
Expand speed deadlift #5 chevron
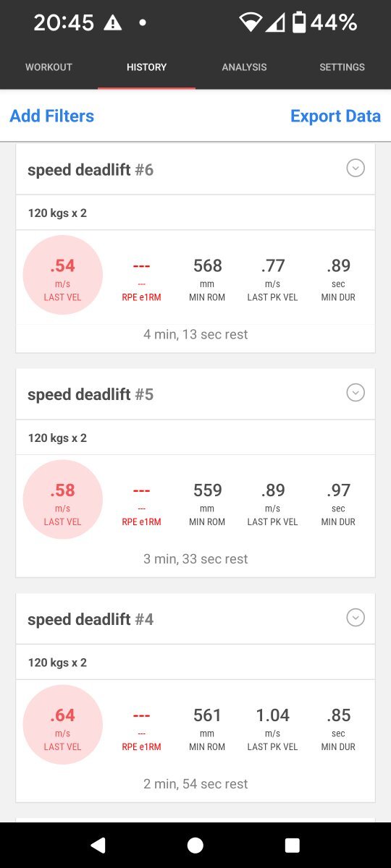[x=355, y=393]
